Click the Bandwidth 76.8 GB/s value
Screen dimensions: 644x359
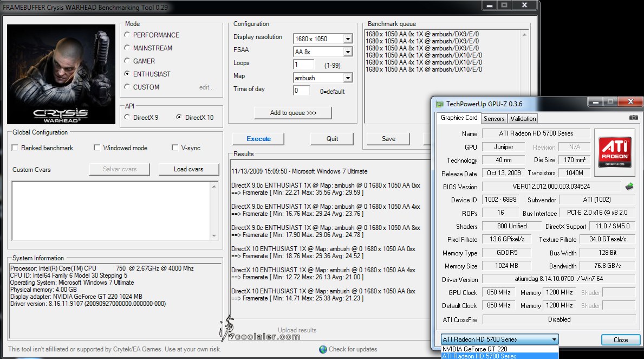pos(608,266)
